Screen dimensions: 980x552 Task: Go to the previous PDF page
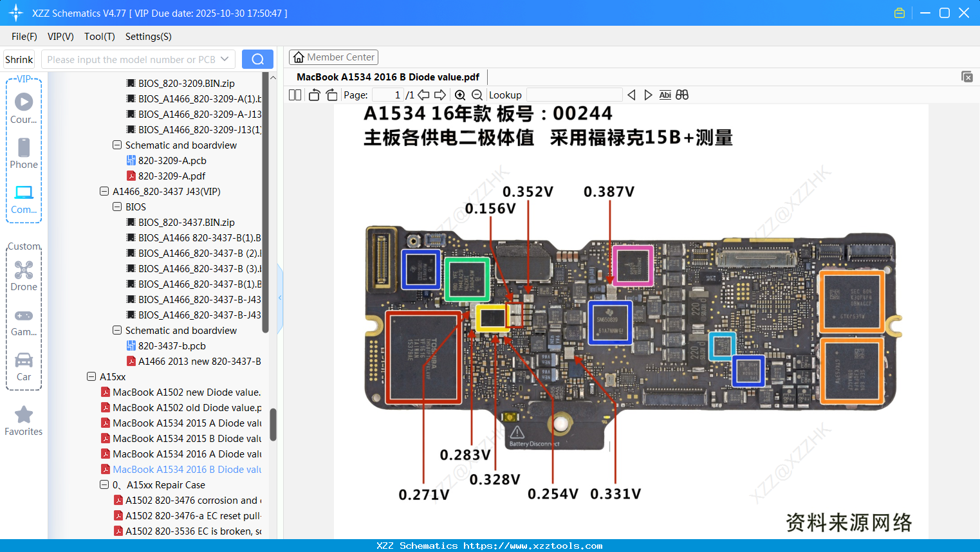click(423, 95)
